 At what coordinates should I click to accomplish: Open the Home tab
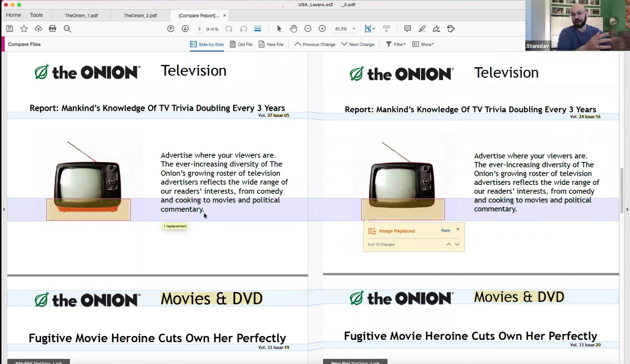pyautogui.click(x=13, y=15)
